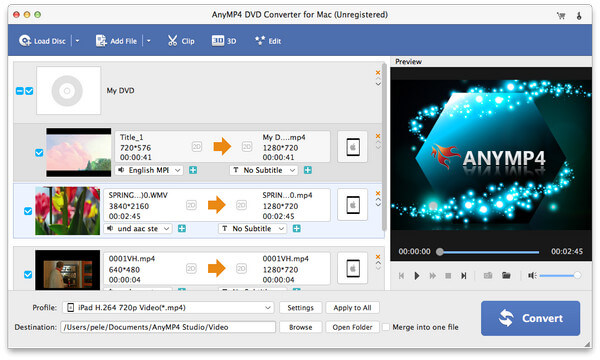Add subtitle to SPRING file
The image size is (600, 360).
pos(297,228)
